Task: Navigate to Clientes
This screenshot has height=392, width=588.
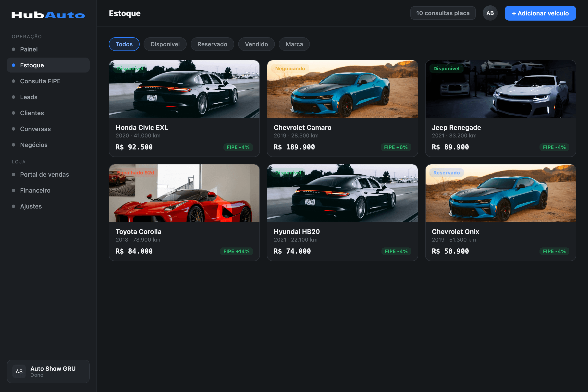Action: coord(48,113)
